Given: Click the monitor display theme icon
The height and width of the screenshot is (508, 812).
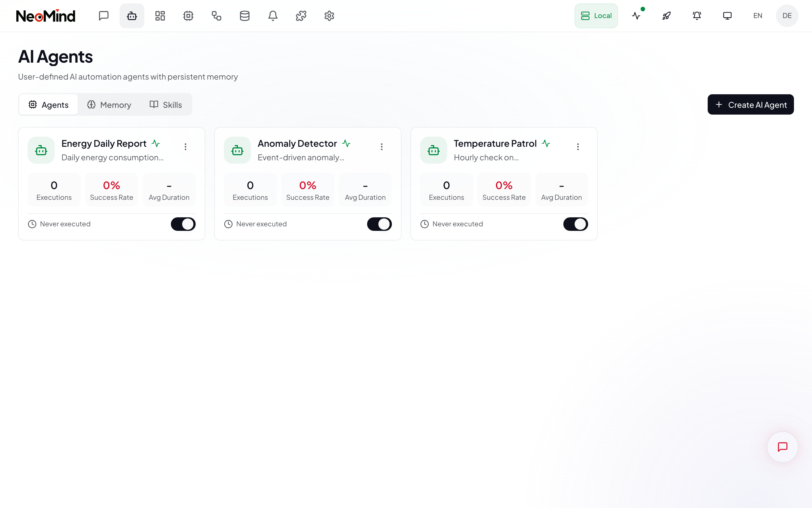Looking at the screenshot, I should pos(727,16).
